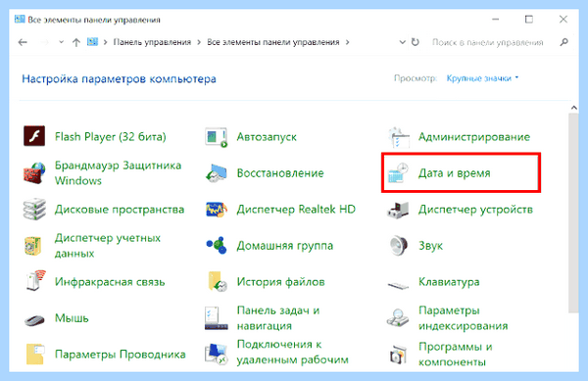Open the Мышь text link

[72, 318]
